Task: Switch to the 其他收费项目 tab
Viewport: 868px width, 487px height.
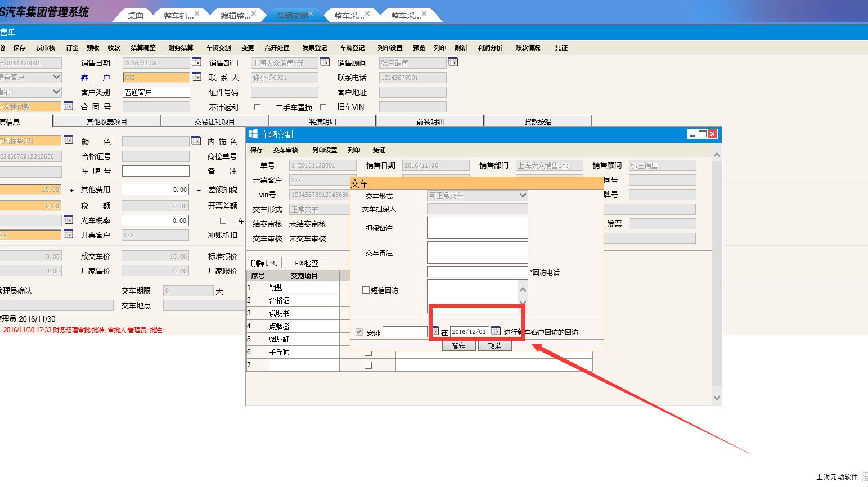Action: click(x=106, y=121)
